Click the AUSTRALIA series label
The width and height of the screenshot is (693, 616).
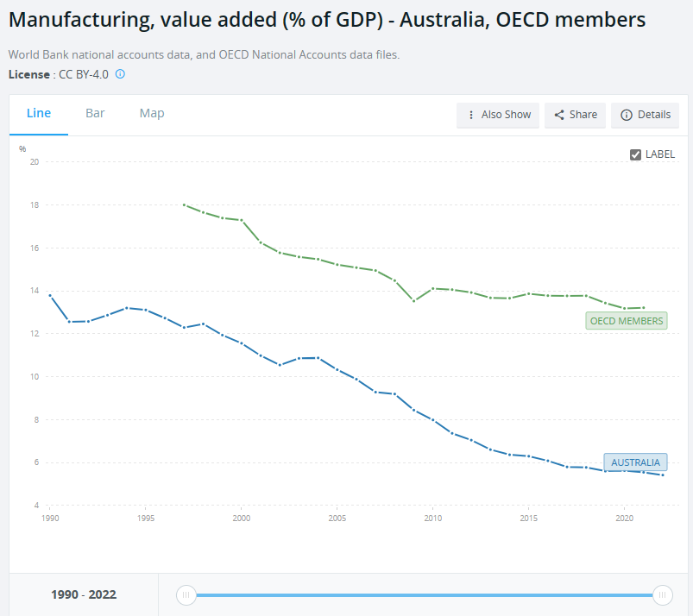point(635,462)
